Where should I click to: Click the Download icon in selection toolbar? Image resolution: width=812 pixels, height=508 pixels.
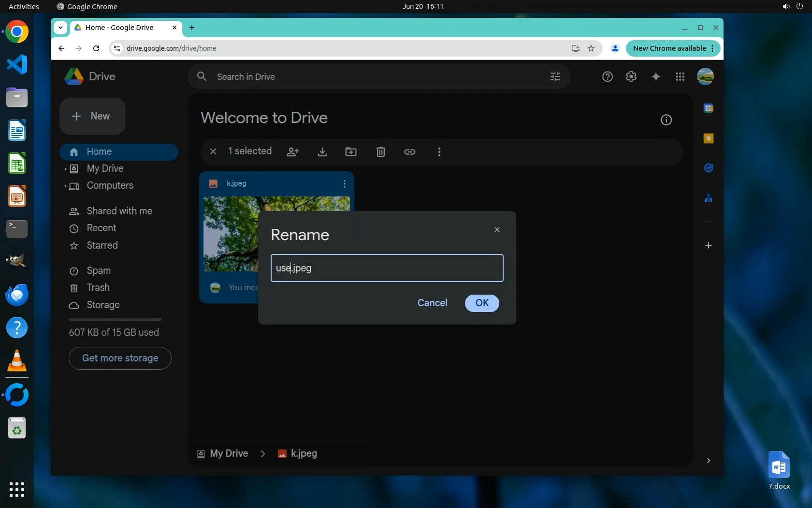[322, 152]
